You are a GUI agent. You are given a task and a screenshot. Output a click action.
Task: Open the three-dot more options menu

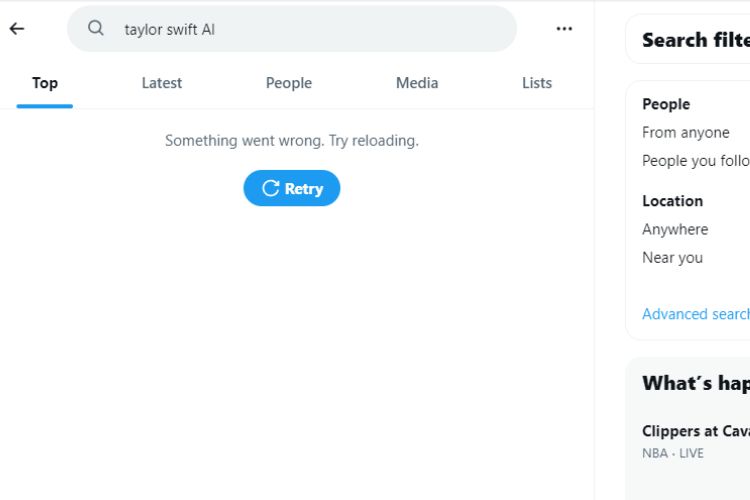click(564, 29)
